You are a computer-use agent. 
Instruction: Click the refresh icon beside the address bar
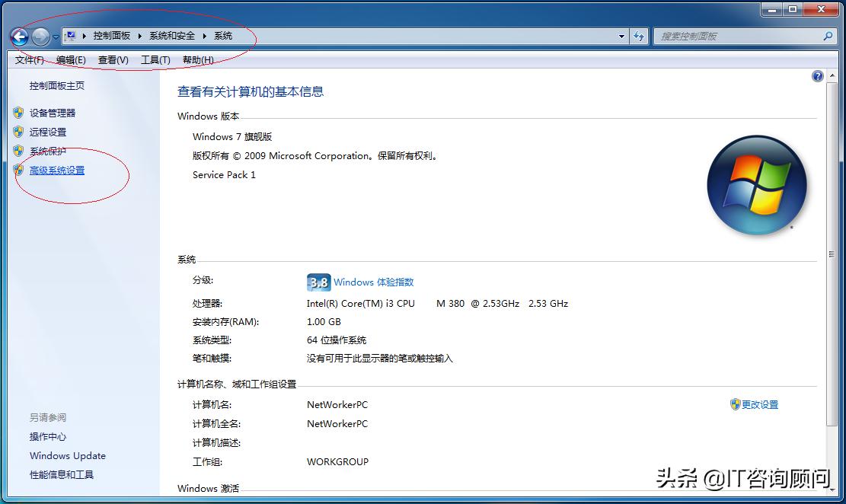coord(638,35)
